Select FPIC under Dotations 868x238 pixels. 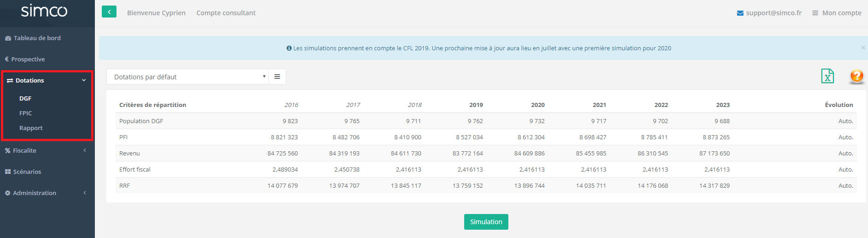[x=26, y=113]
